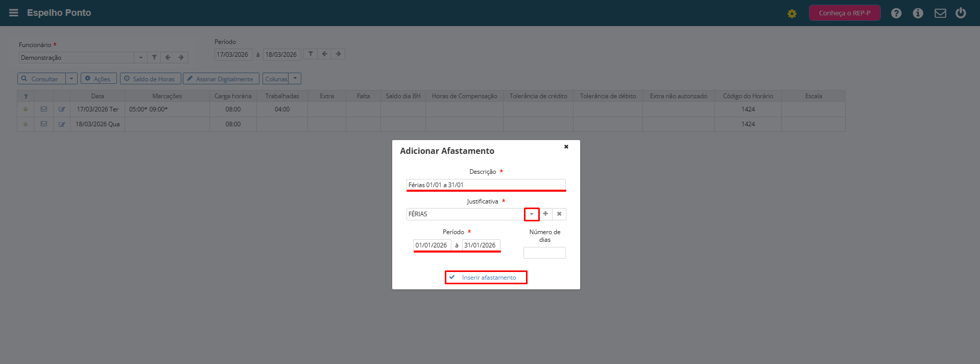Click the Escala column header
This screenshot has width=980, height=364.
(x=814, y=96)
